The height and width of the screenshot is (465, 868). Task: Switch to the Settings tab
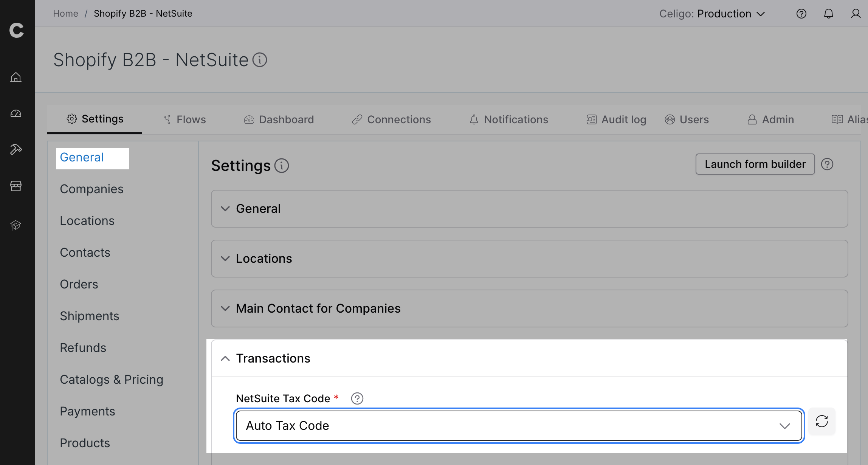pos(95,119)
